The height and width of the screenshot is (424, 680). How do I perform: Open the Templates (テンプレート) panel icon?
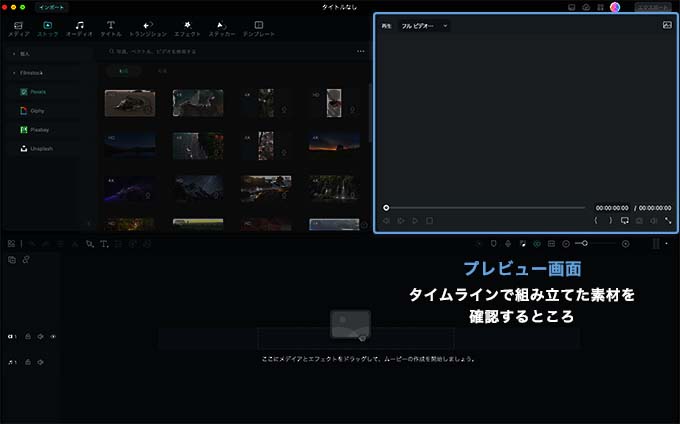click(258, 27)
